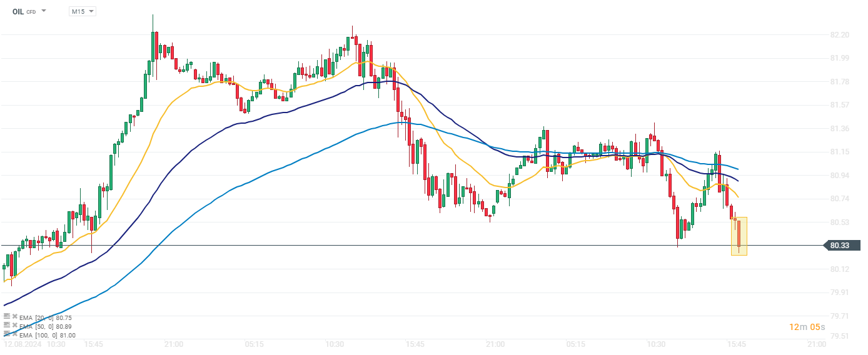The height and width of the screenshot is (355, 868).
Task: Expand the OIL CFD instrument dropdown arrow
Action: [x=44, y=11]
